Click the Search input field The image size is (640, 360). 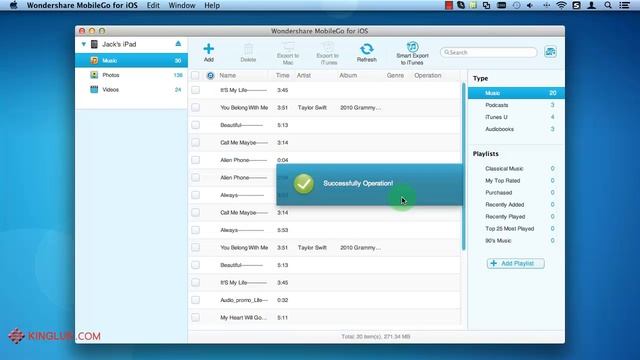coord(489,52)
